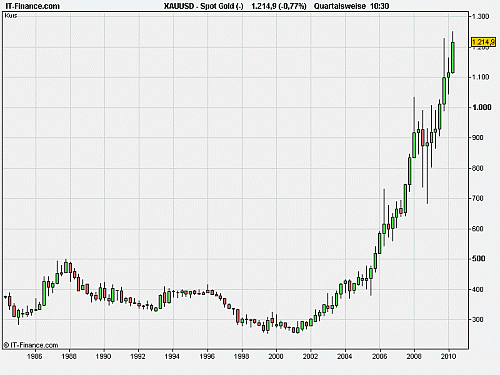Click the yellow 1.214,9 price marker

click(x=483, y=42)
